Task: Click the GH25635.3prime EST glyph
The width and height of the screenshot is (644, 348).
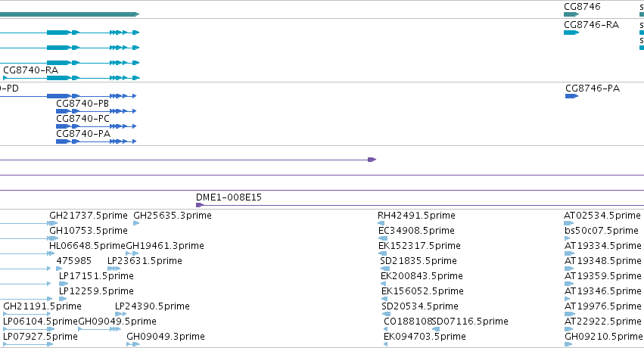Action: [136, 223]
